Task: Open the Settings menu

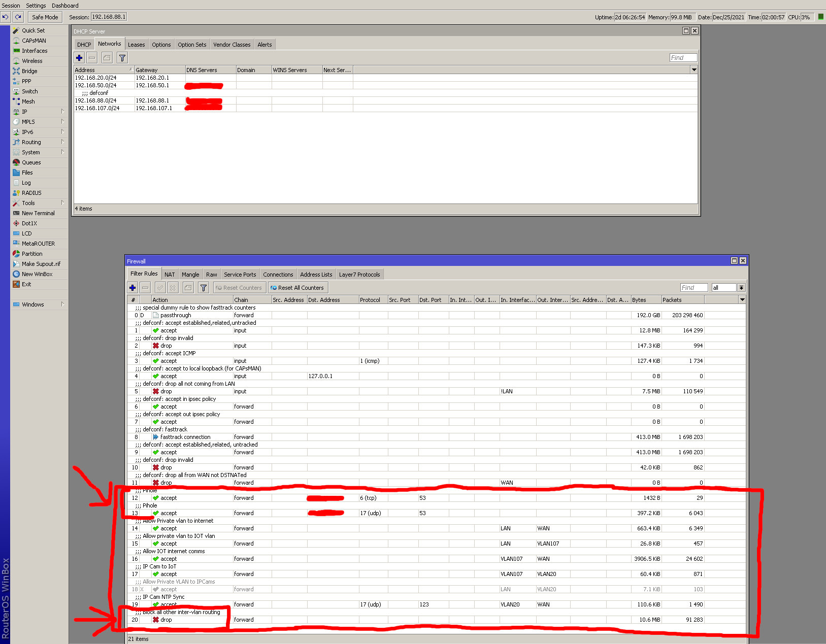Action: click(x=36, y=6)
